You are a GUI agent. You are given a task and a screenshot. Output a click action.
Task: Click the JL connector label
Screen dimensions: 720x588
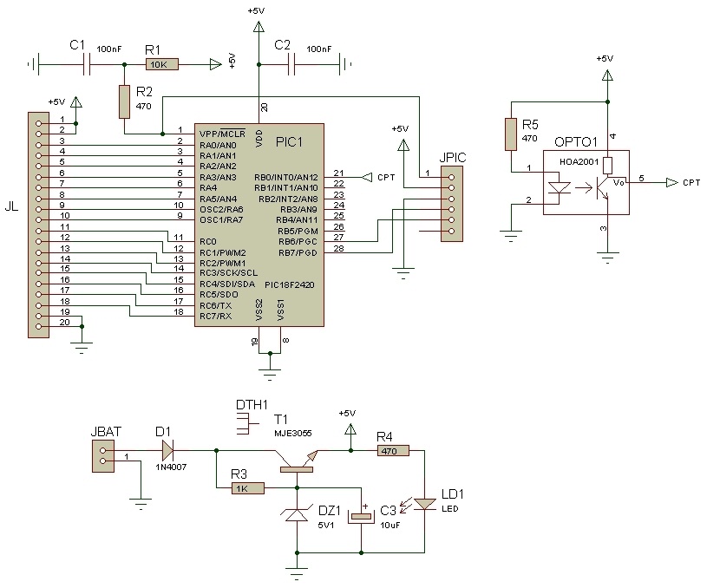tap(11, 207)
